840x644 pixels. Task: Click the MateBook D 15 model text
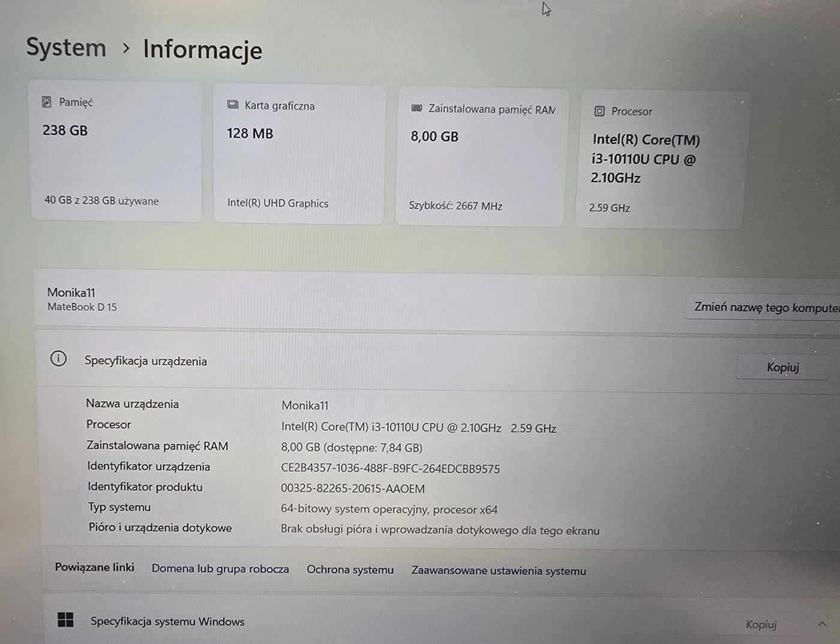tap(82, 307)
